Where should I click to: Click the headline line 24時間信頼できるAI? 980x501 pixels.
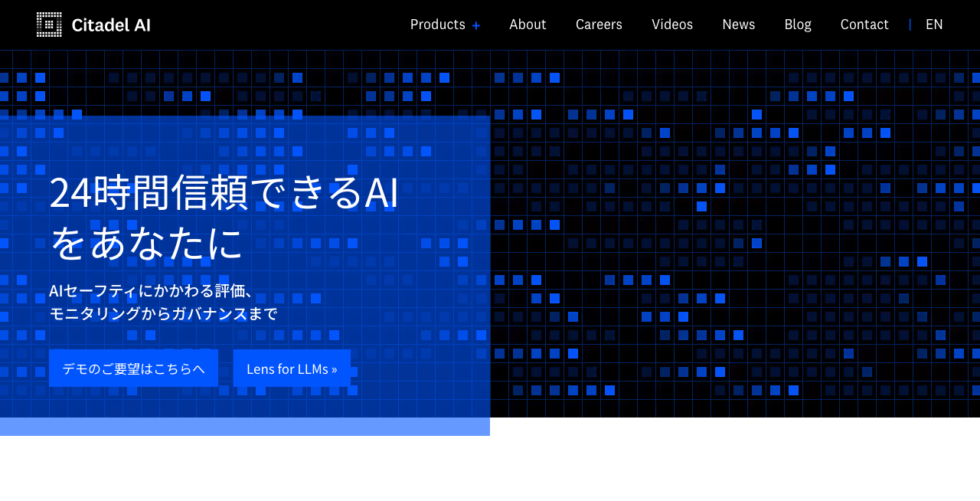tap(224, 192)
